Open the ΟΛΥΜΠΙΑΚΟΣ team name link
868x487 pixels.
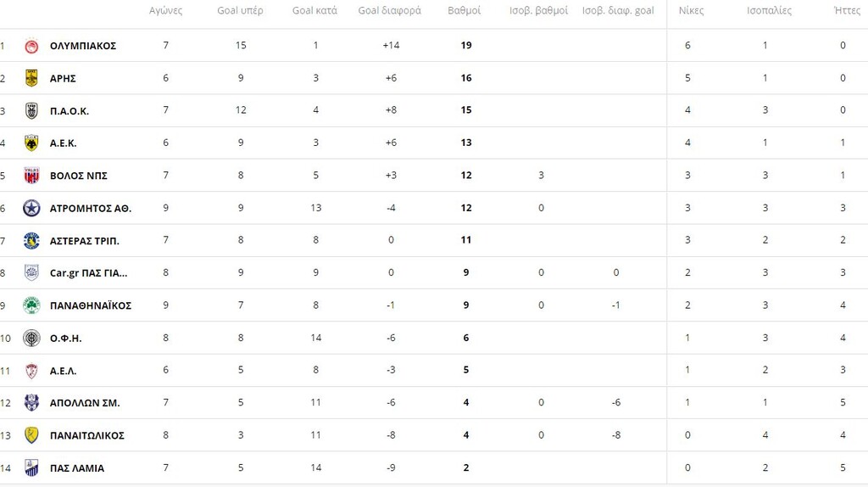(83, 46)
